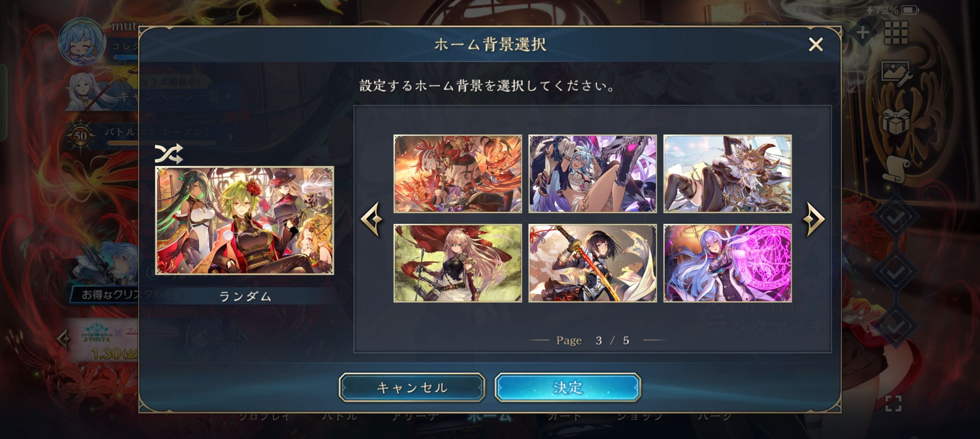The height and width of the screenshot is (439, 980).
Task: Click the キャンセル button
Action: 412,388
